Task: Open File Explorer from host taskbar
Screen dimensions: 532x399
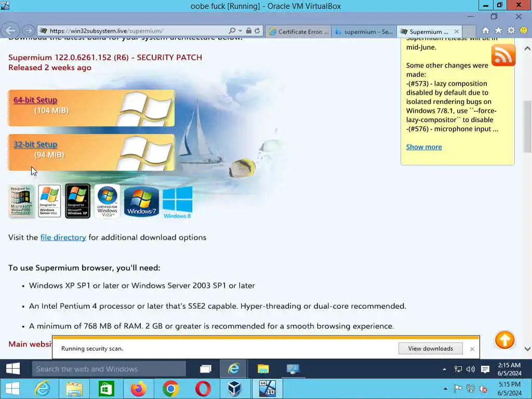Action: (x=74, y=389)
